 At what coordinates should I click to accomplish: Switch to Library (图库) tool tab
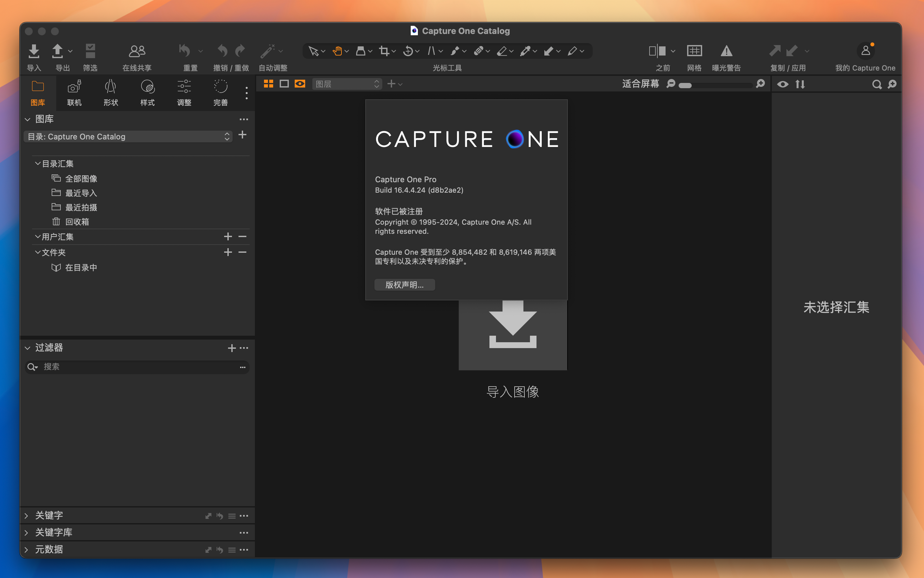(x=38, y=93)
